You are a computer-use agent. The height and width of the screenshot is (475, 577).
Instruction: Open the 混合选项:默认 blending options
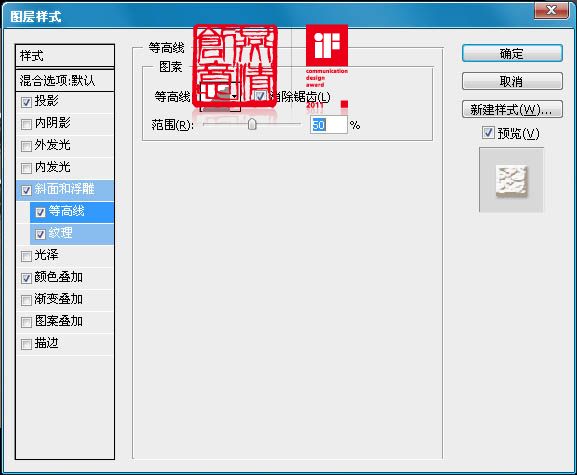tap(65, 80)
